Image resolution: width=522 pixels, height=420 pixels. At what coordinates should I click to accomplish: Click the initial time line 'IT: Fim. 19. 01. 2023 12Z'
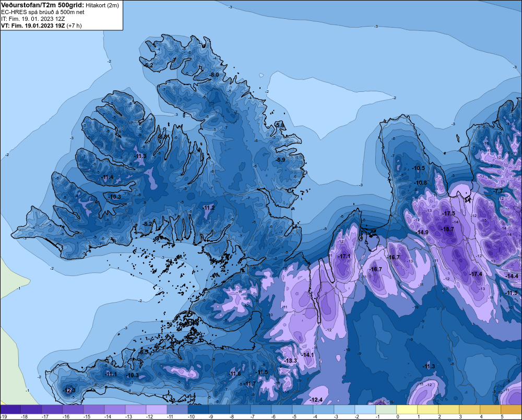tap(33, 19)
